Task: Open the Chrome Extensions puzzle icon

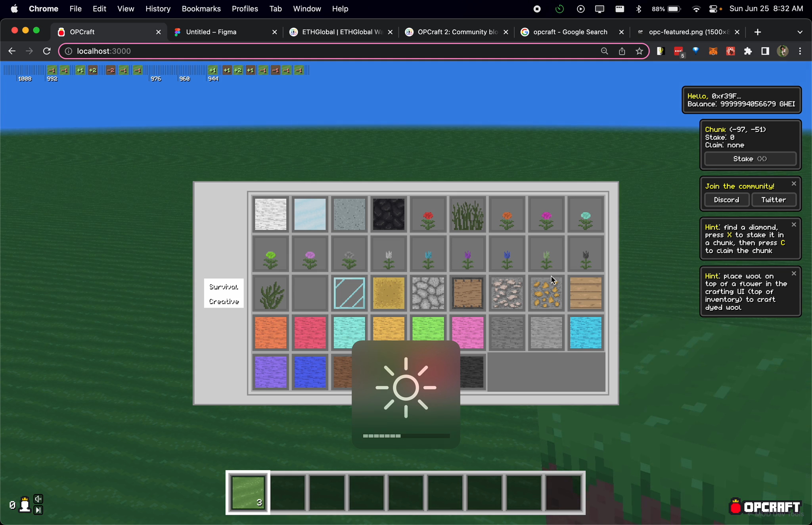Action: pyautogui.click(x=748, y=51)
